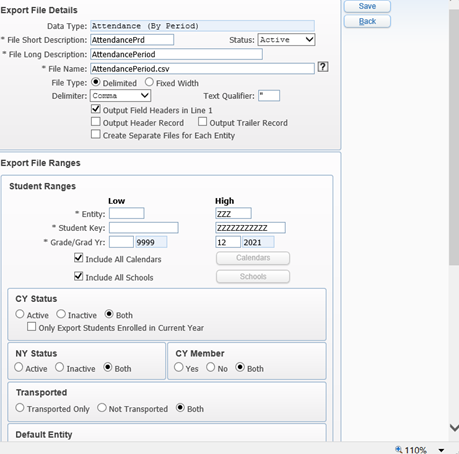Click the Low Entity field
The image size is (459, 454).
point(127,213)
